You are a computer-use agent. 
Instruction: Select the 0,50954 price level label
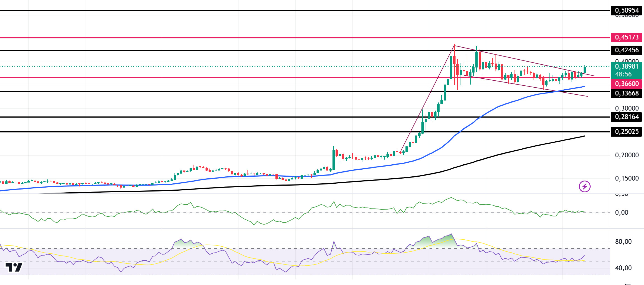point(626,10)
